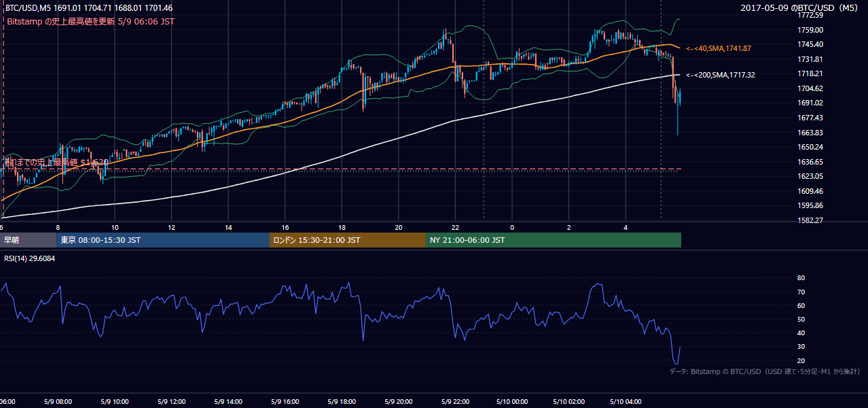The image size is (868, 408).
Task: Click price axis value 1772.59
Action: tap(810, 16)
